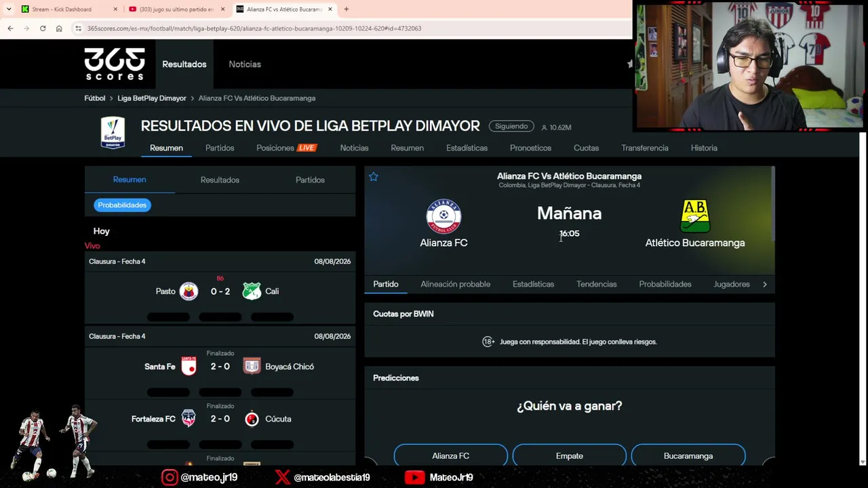The image size is (868, 488).
Task: Open Liga BetPlay Dimayor breadcrumb link
Action: click(152, 98)
